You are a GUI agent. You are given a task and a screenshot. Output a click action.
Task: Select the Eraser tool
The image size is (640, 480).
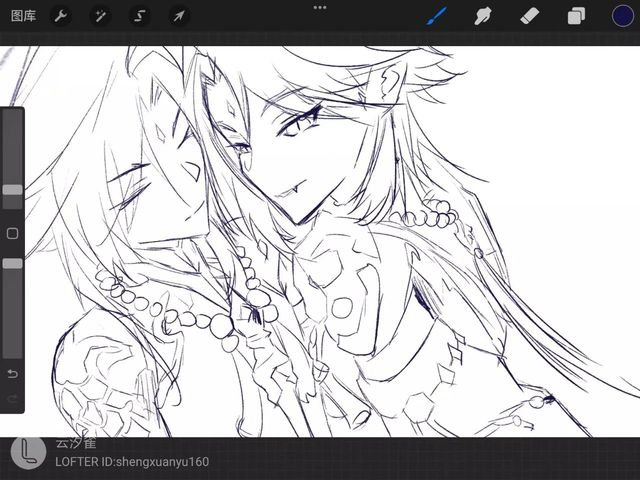(530, 16)
